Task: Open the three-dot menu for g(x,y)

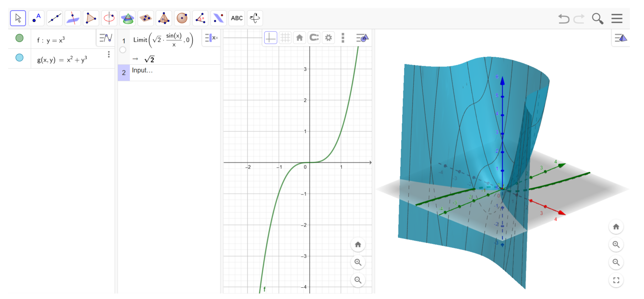Action: pyautogui.click(x=109, y=55)
